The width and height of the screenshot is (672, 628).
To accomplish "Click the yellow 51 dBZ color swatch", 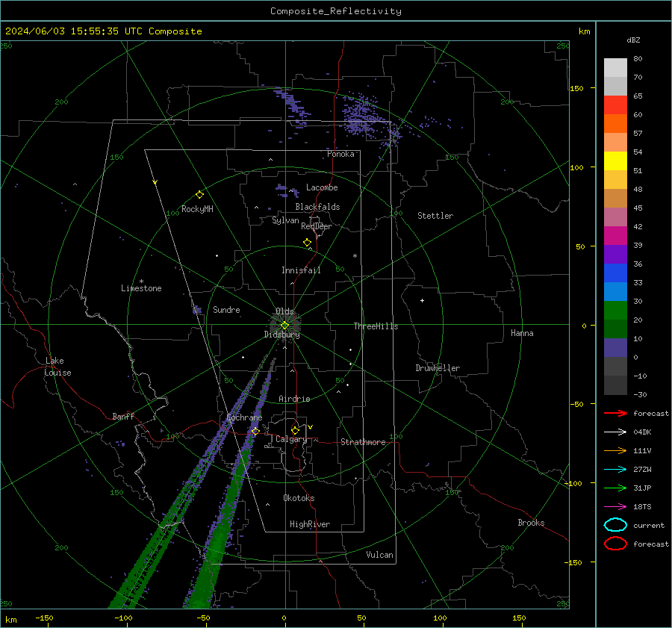I will [x=615, y=161].
